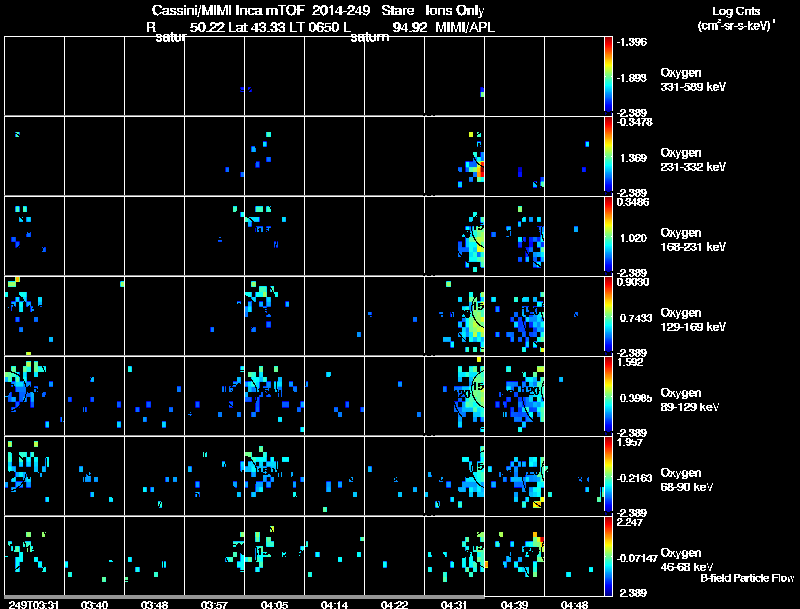Click the -1.893 color scale midpoint value
The height and width of the screenshot is (609, 800).
pyautogui.click(x=632, y=78)
